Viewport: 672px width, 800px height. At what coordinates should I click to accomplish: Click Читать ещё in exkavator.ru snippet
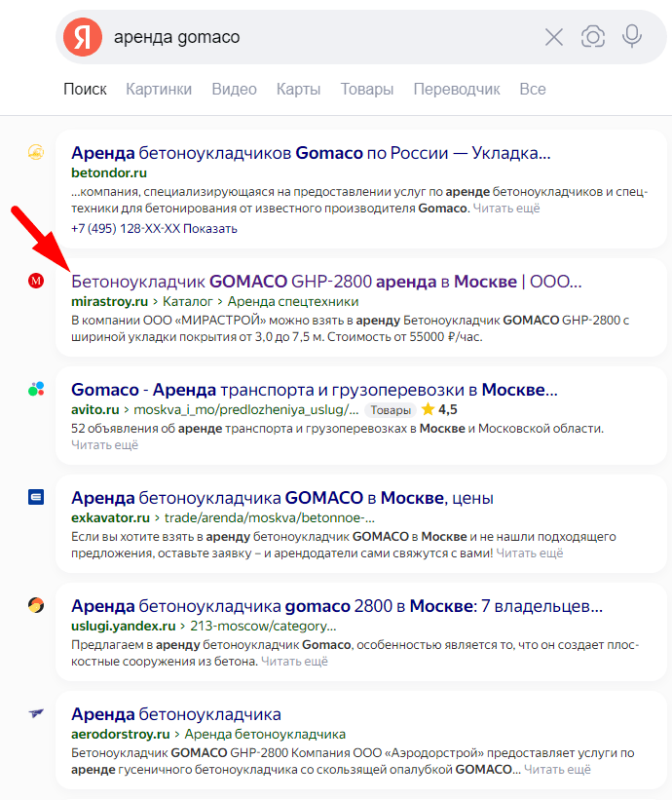(x=529, y=553)
